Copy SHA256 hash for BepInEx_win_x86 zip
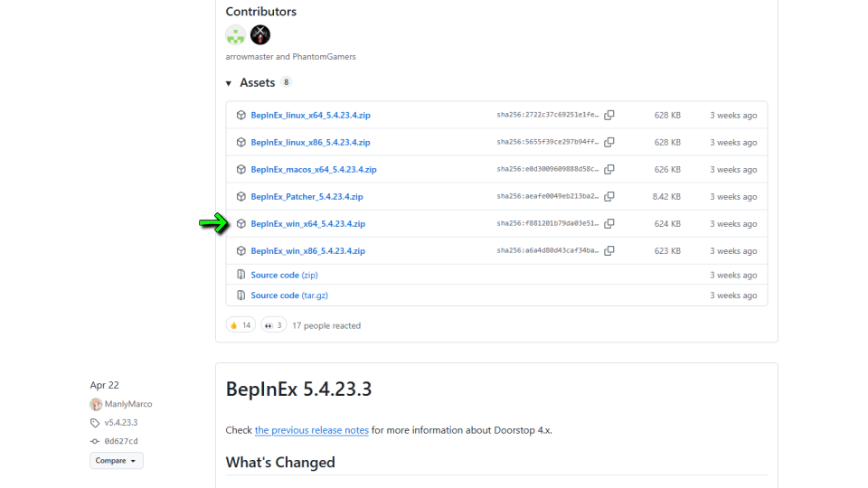The image size is (868, 488). [x=609, y=251]
